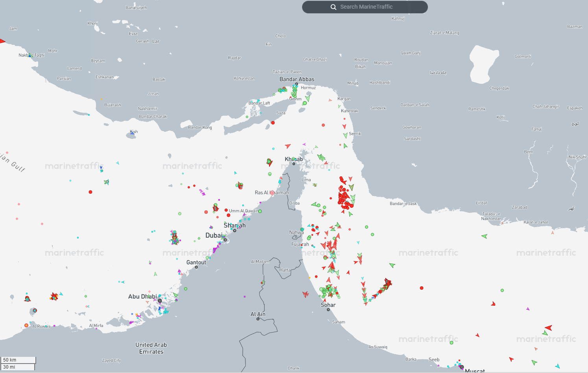Click the Fujairah label
This screenshot has width=588, height=373.
pos(300,244)
